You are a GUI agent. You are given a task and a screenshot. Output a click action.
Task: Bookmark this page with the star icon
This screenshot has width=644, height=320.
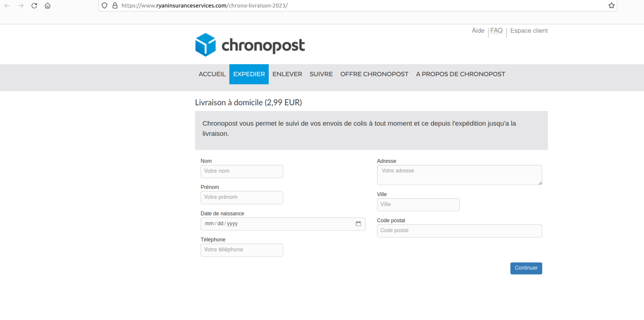[611, 6]
